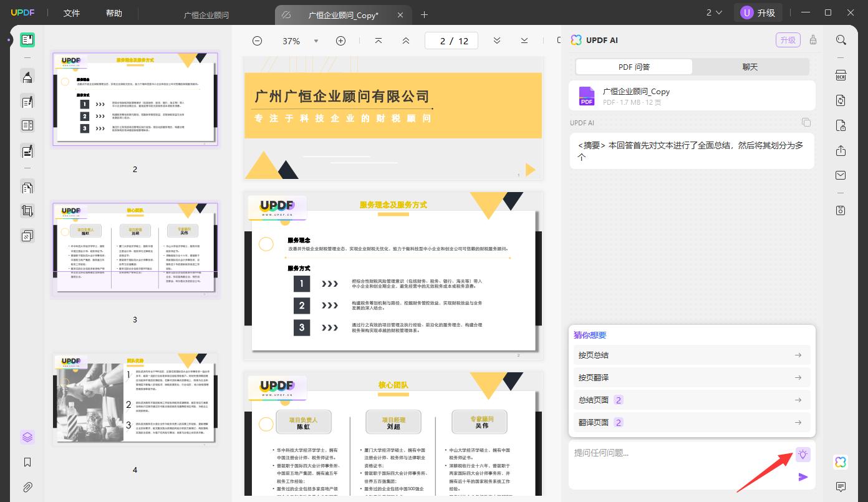Open the zoom level dropdown arrow
Viewport: 868px width, 502px height.
click(x=316, y=41)
